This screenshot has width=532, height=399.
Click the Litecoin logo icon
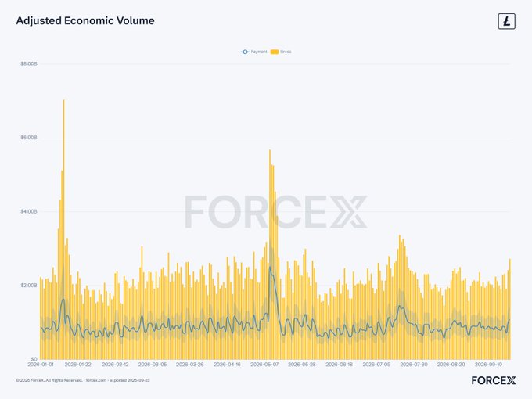[506, 21]
